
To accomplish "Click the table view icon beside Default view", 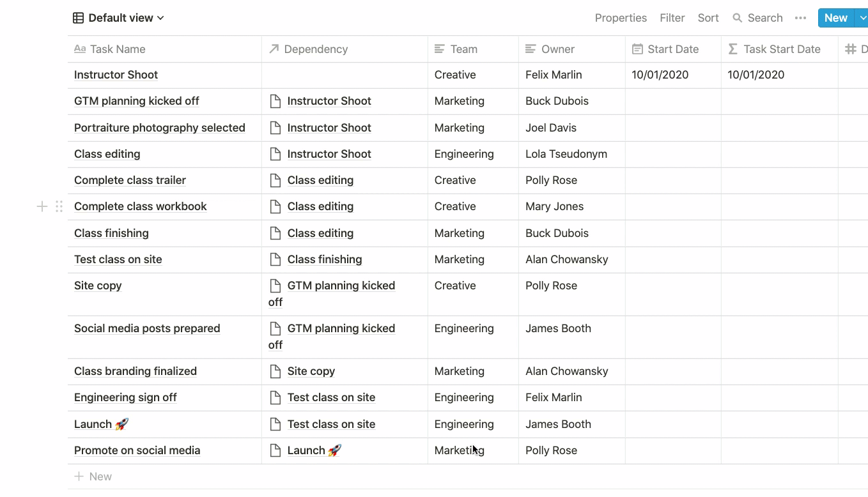I will click(78, 18).
